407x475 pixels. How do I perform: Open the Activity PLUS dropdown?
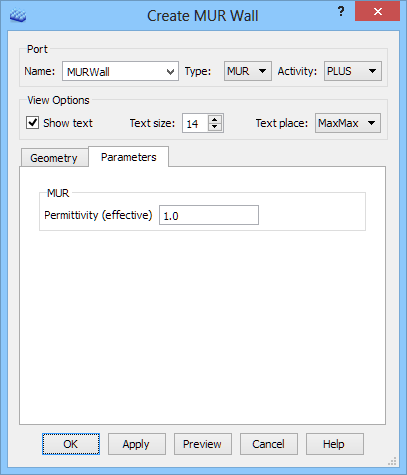coord(353,71)
